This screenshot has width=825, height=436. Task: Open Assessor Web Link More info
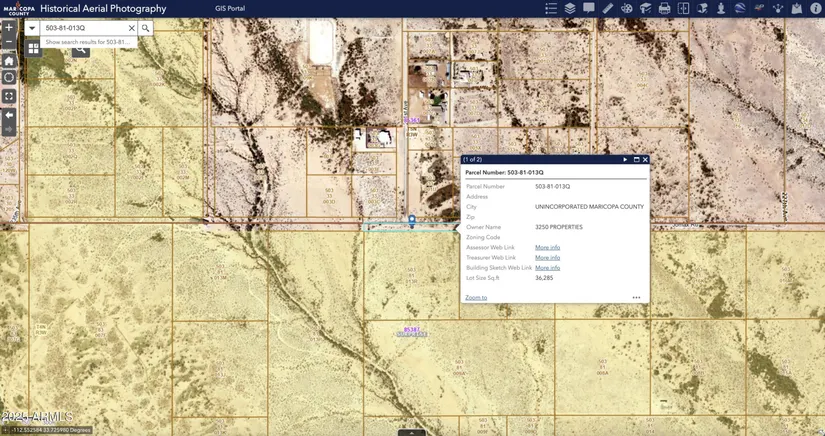point(547,247)
